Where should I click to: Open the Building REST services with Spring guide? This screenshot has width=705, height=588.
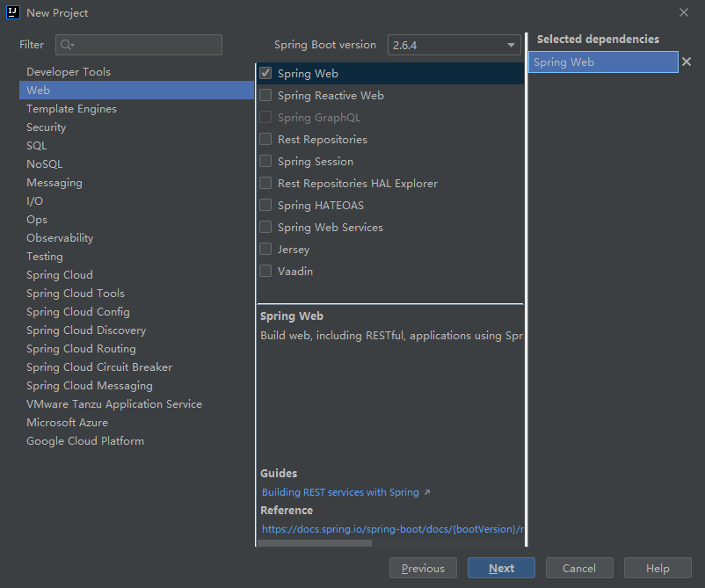pyautogui.click(x=340, y=492)
